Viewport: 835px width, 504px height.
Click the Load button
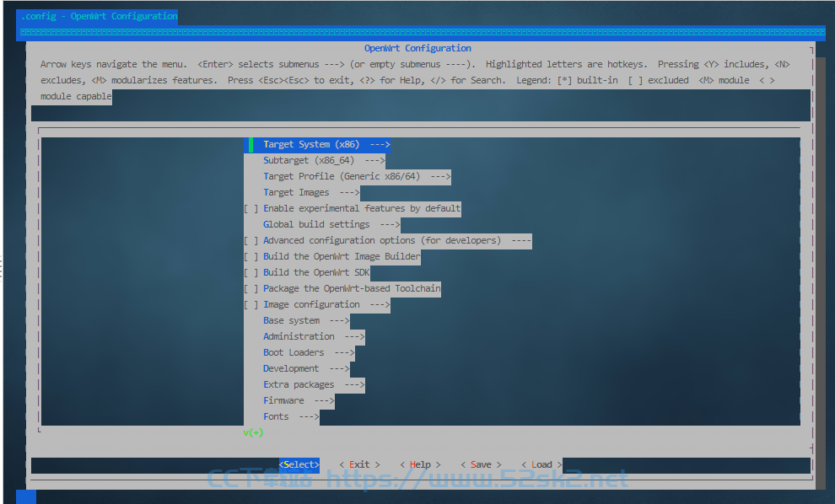(x=541, y=464)
